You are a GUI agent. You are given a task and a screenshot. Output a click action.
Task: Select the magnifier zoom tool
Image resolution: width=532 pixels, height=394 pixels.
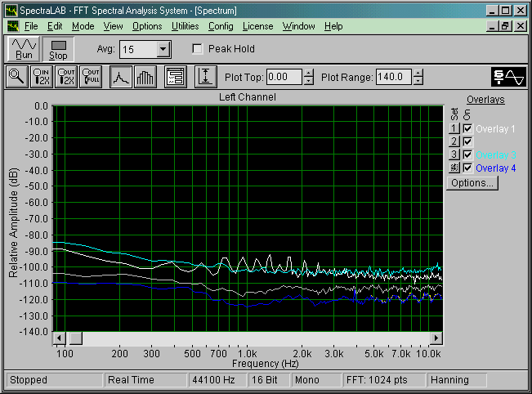pyautogui.click(x=16, y=77)
